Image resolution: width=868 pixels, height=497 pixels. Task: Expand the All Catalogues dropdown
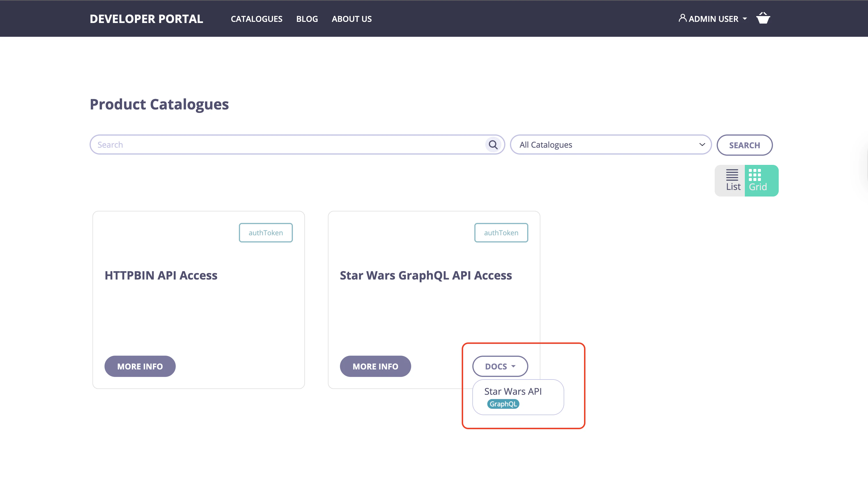pos(610,145)
